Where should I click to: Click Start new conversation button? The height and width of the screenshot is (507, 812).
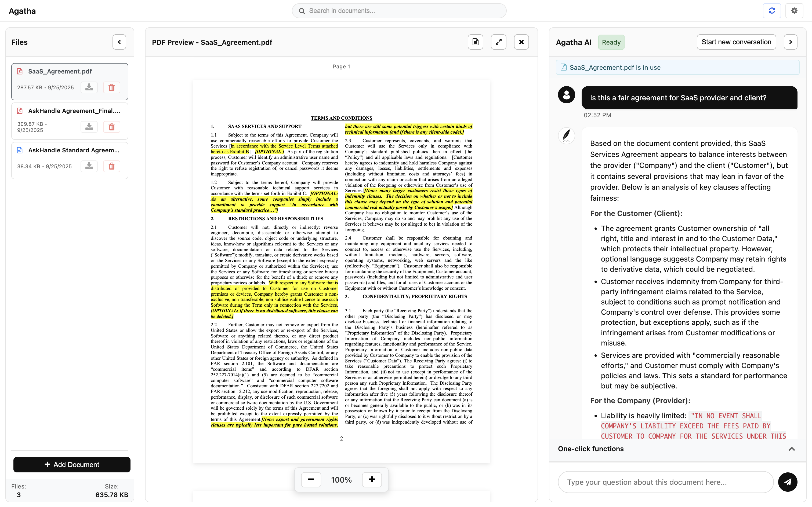(736, 42)
